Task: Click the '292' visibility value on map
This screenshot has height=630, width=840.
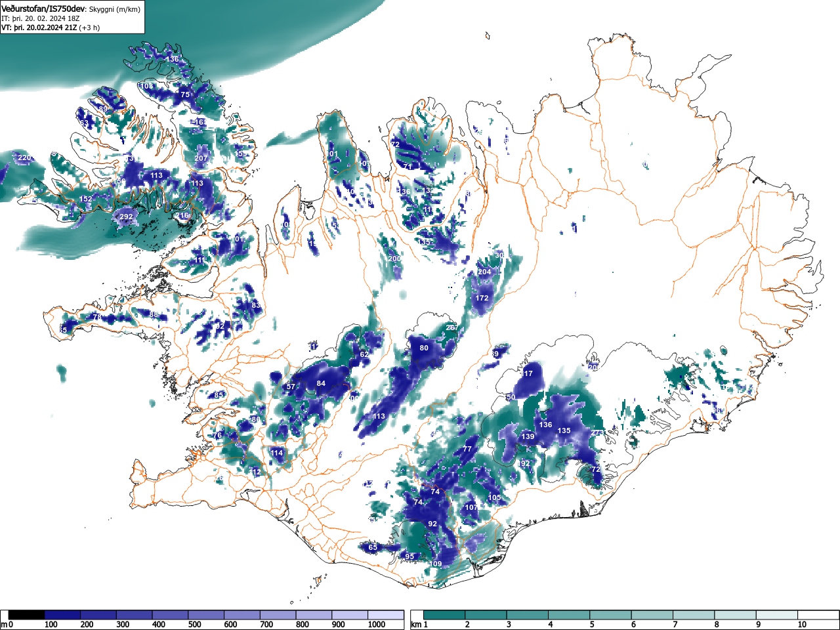Action: [126, 217]
